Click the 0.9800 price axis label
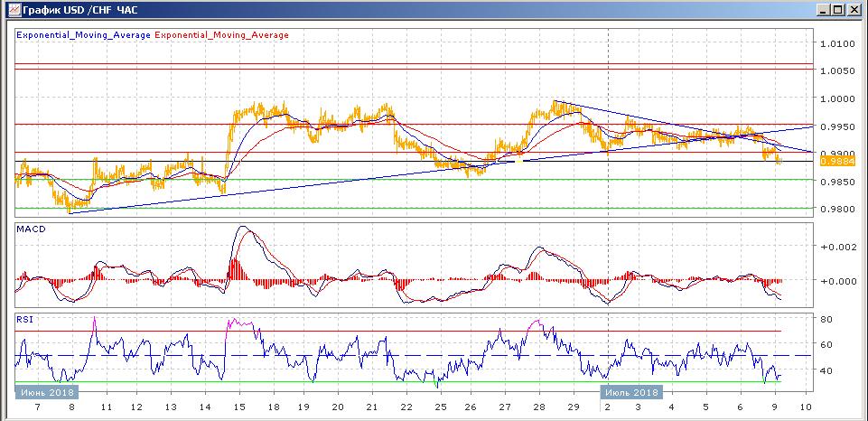The width and height of the screenshot is (868, 421). (836, 210)
